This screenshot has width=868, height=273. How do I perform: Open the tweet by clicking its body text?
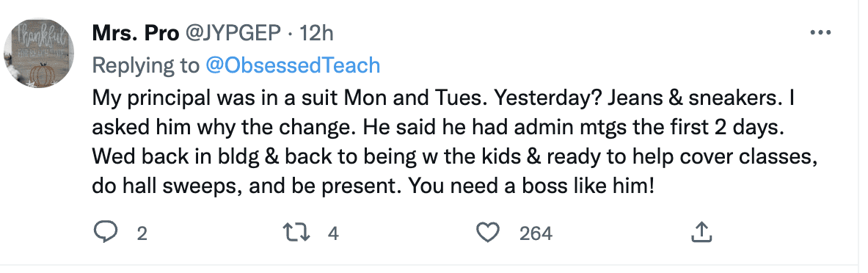pos(455,142)
